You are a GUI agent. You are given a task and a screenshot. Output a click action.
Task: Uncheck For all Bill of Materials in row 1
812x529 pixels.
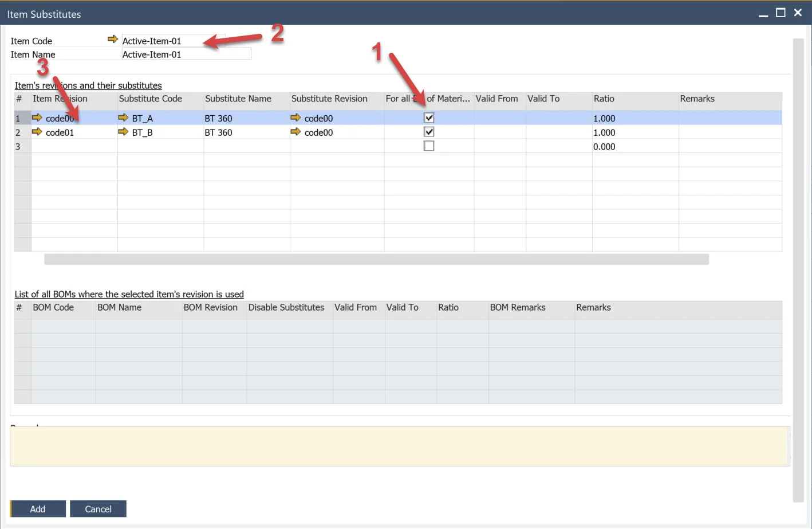point(429,117)
